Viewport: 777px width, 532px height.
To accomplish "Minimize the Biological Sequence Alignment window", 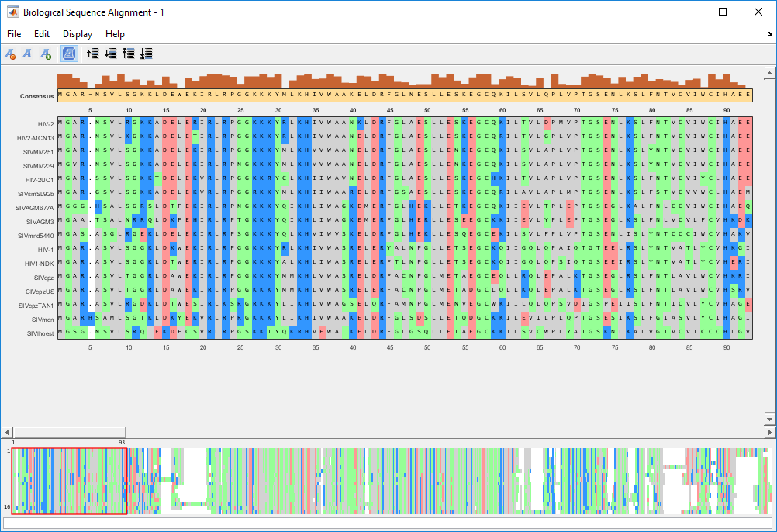I will [x=688, y=12].
